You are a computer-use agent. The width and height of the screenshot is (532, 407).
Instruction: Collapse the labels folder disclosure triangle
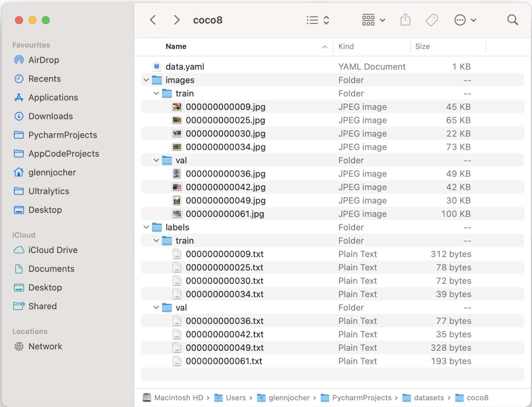pos(146,227)
